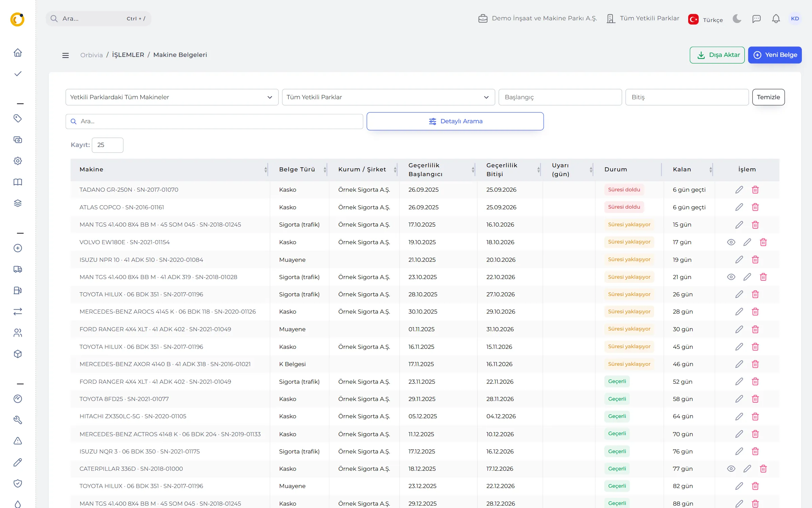Open the stacked layers icon in sidebar
The height and width of the screenshot is (508, 812).
(x=18, y=203)
